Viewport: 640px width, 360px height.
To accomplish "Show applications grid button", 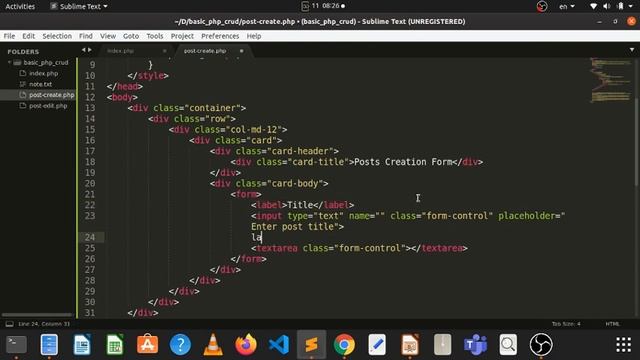I will 623,345.
